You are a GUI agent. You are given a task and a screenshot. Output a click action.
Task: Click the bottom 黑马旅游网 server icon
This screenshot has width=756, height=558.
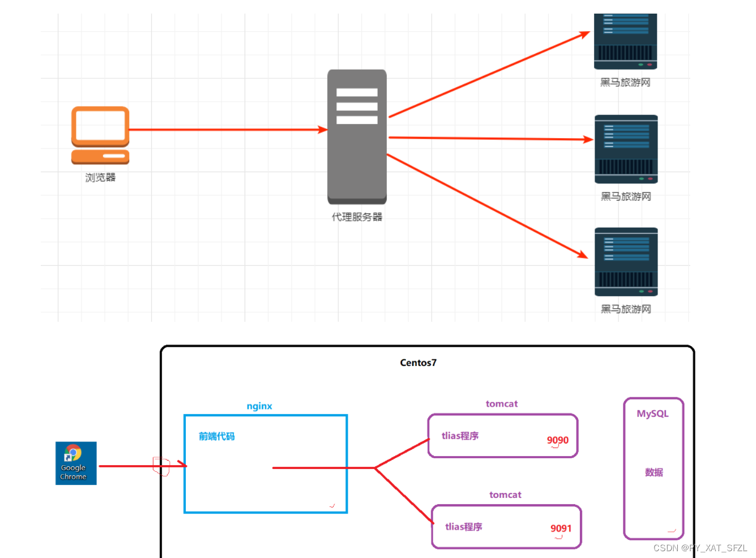click(x=626, y=262)
